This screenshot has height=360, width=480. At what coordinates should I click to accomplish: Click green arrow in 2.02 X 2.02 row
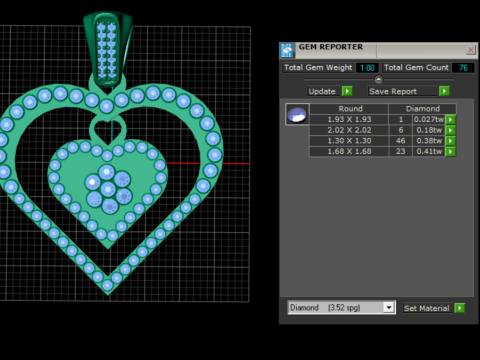pyautogui.click(x=451, y=130)
